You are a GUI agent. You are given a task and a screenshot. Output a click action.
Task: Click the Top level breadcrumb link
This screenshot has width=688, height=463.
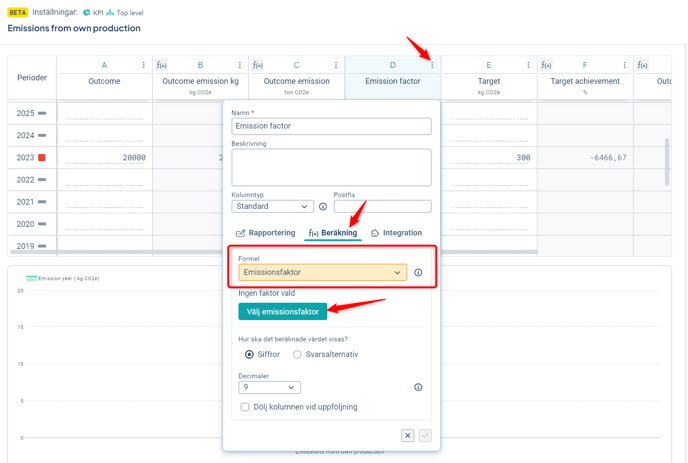129,13
